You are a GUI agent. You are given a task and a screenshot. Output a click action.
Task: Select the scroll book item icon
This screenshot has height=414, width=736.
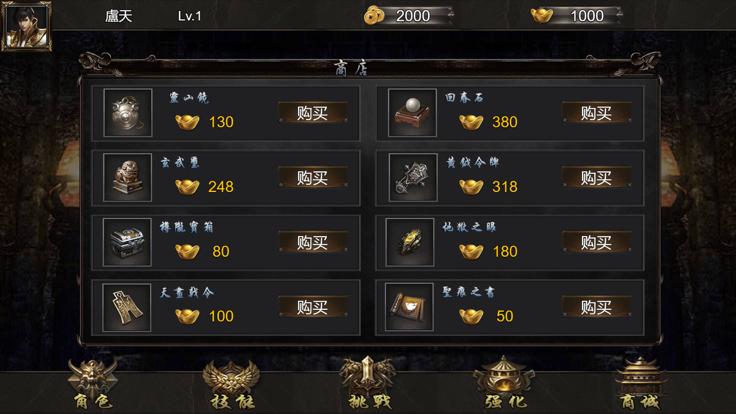point(409,307)
